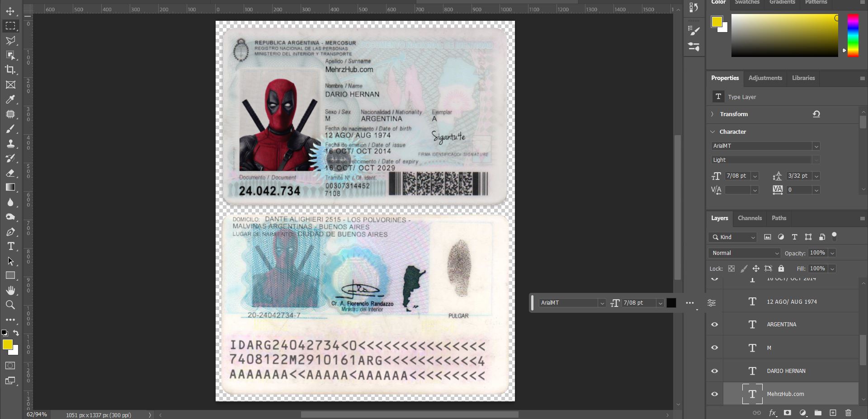Collapse the Character section
The image size is (868, 419).
click(712, 132)
